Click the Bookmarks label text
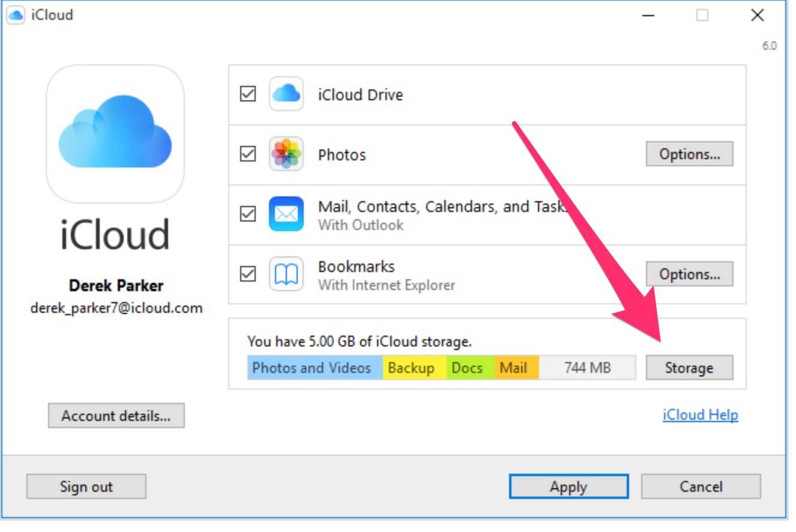 tap(356, 266)
